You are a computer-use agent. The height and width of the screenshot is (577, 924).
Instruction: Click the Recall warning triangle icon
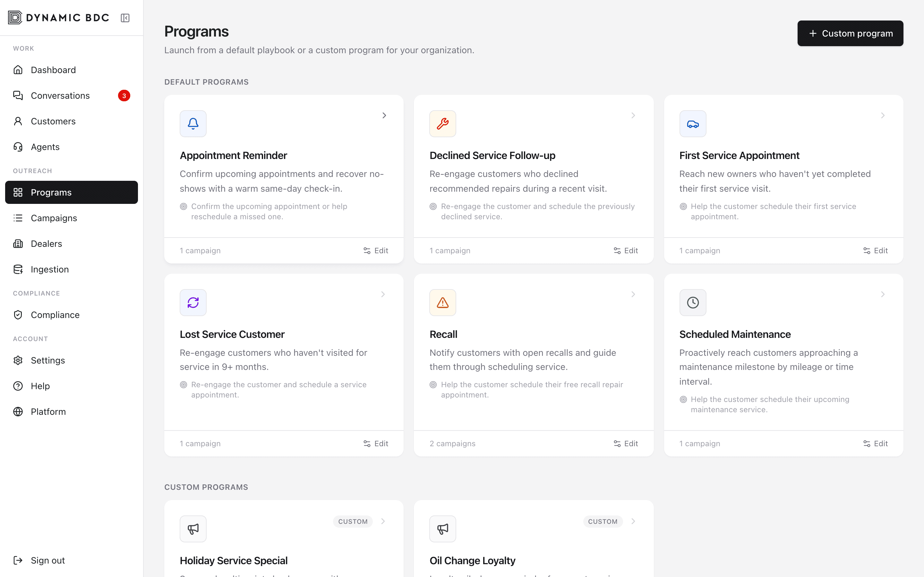click(x=442, y=303)
